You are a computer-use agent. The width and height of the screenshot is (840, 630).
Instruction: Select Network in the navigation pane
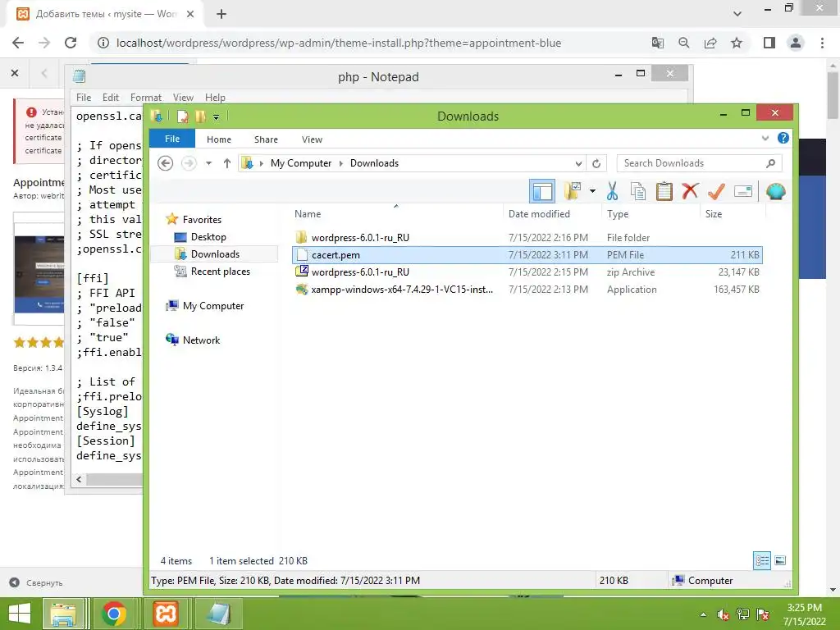201,340
